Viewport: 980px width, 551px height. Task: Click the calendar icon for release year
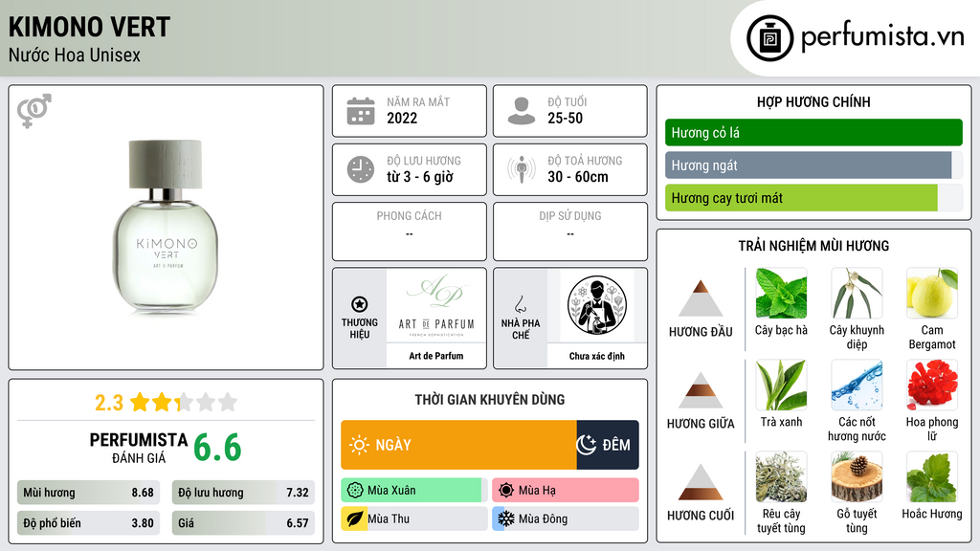tap(361, 111)
